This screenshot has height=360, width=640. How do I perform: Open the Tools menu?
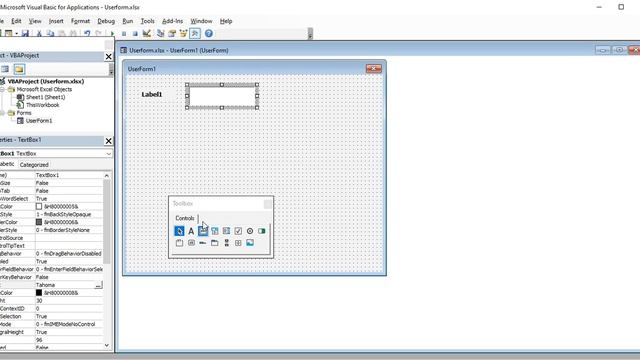(x=148, y=21)
